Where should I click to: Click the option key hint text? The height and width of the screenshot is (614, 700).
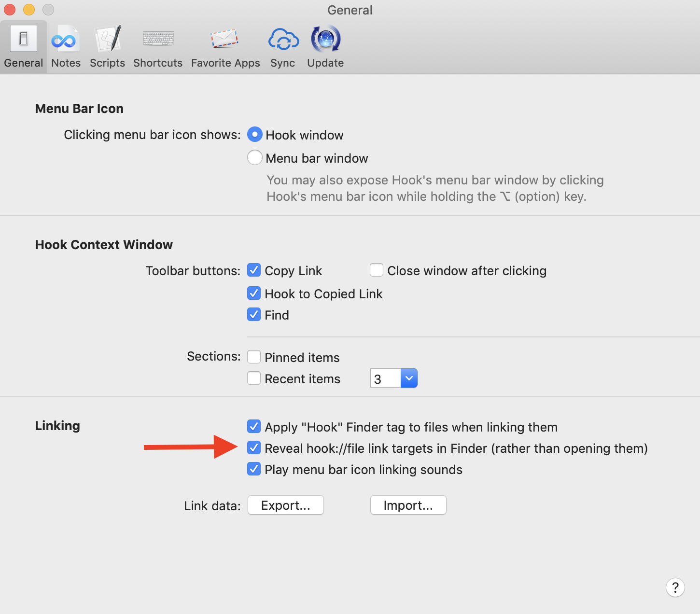(435, 188)
